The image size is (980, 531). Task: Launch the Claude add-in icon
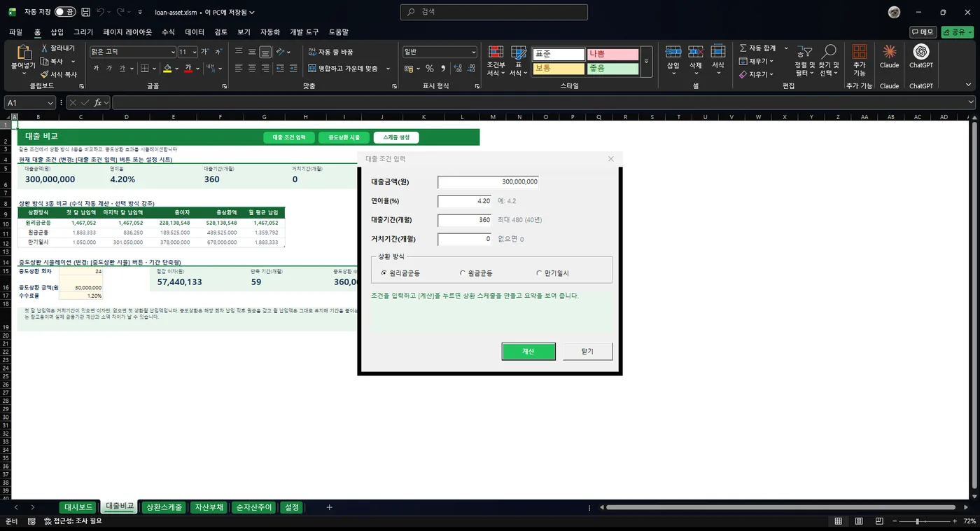click(x=889, y=52)
